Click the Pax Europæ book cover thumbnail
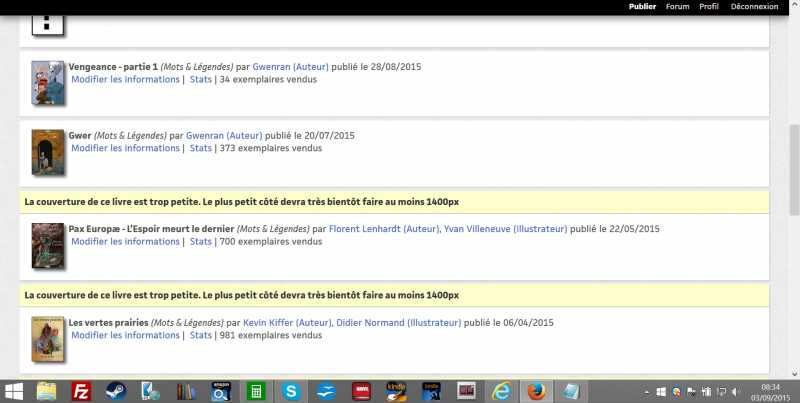This screenshot has width=800, height=403. [47, 246]
